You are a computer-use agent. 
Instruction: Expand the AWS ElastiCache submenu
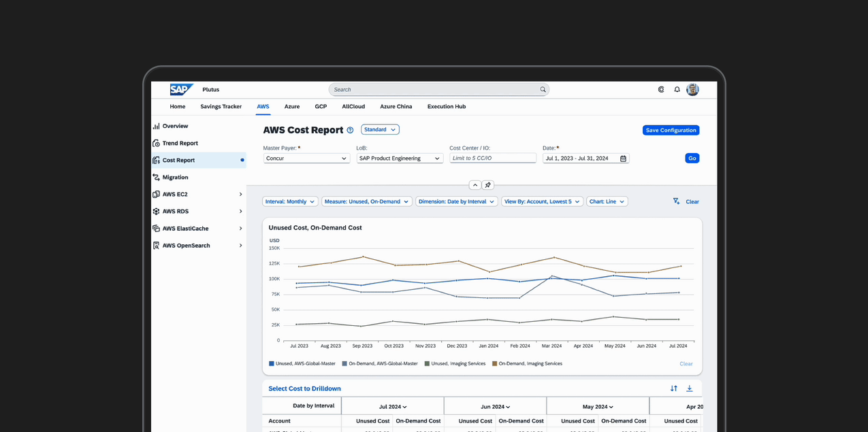(x=240, y=229)
